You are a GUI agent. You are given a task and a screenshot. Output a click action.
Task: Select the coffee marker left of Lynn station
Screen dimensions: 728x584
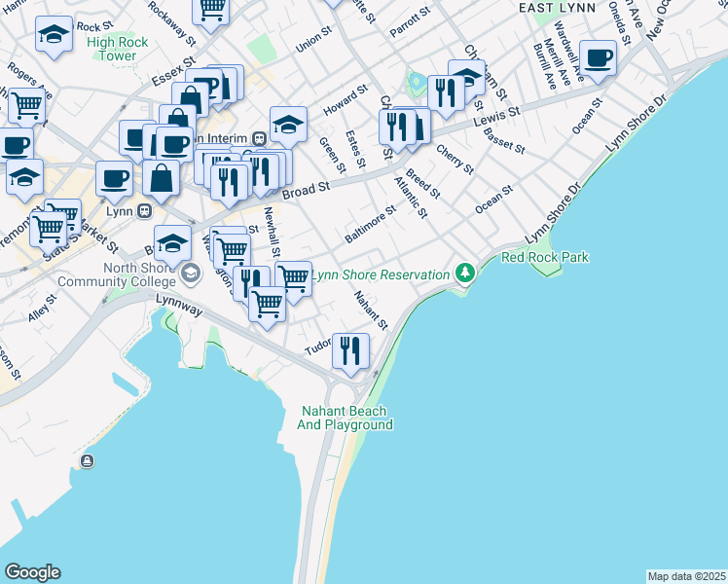point(114,178)
